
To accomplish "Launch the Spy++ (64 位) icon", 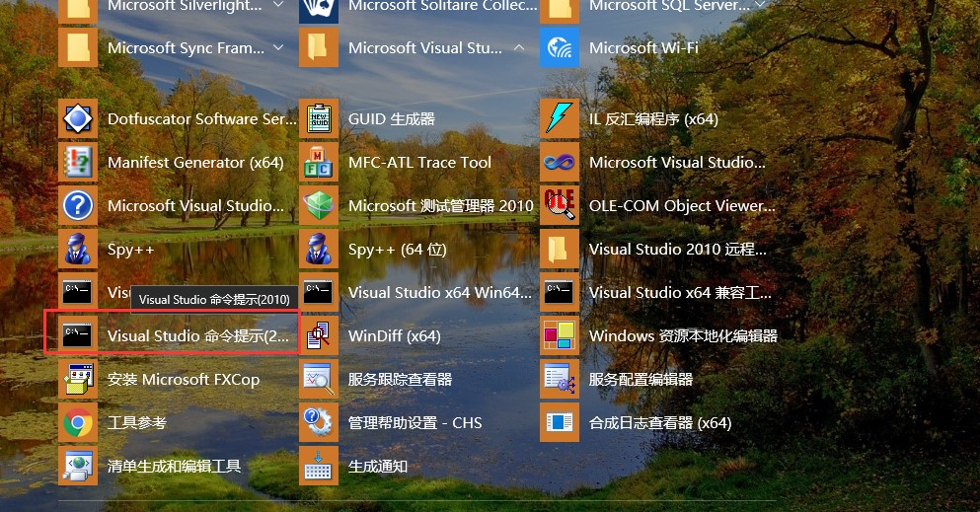I will (319, 249).
